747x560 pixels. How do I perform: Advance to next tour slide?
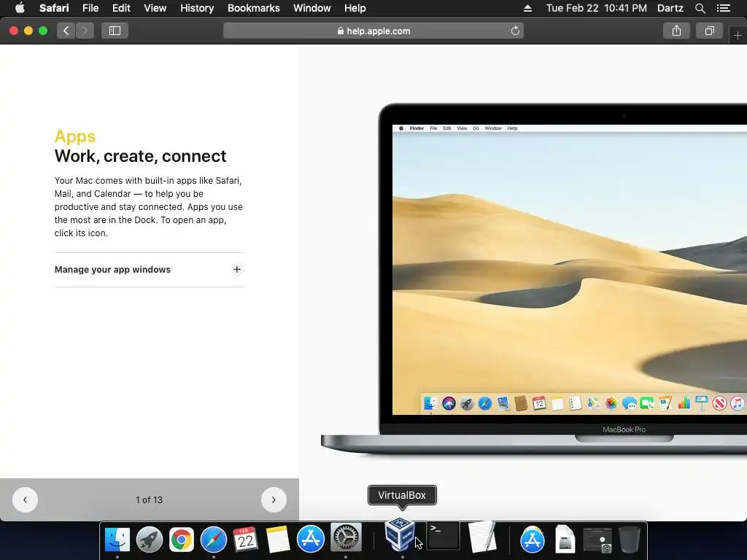pyautogui.click(x=274, y=500)
